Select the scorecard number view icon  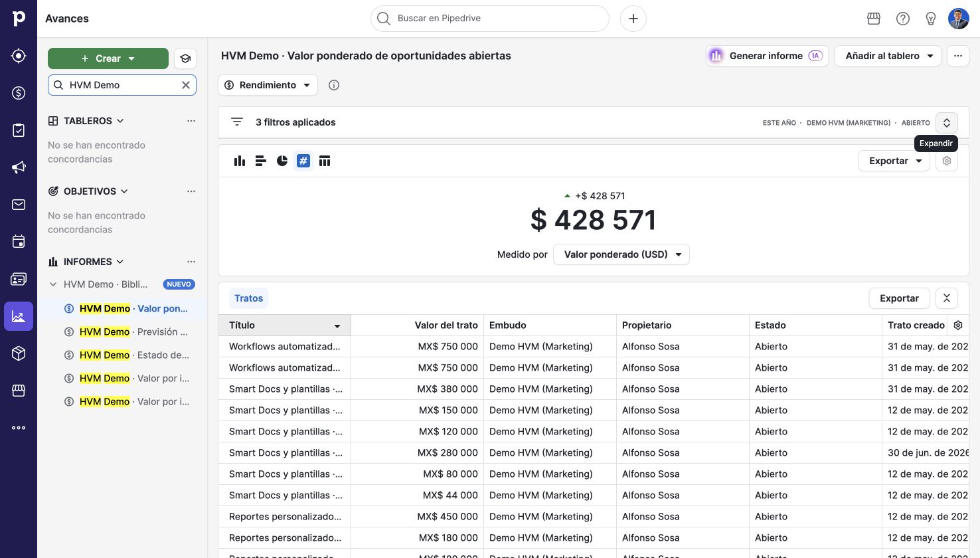coord(303,161)
